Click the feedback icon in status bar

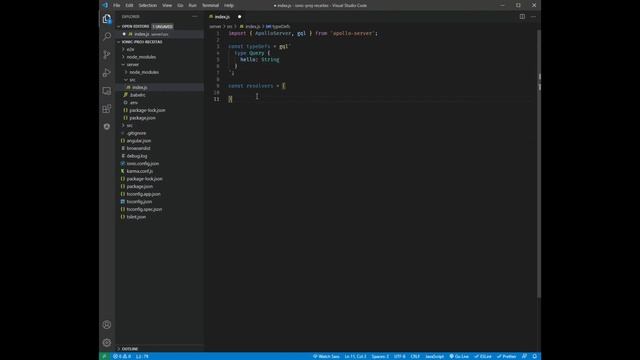coord(524,356)
